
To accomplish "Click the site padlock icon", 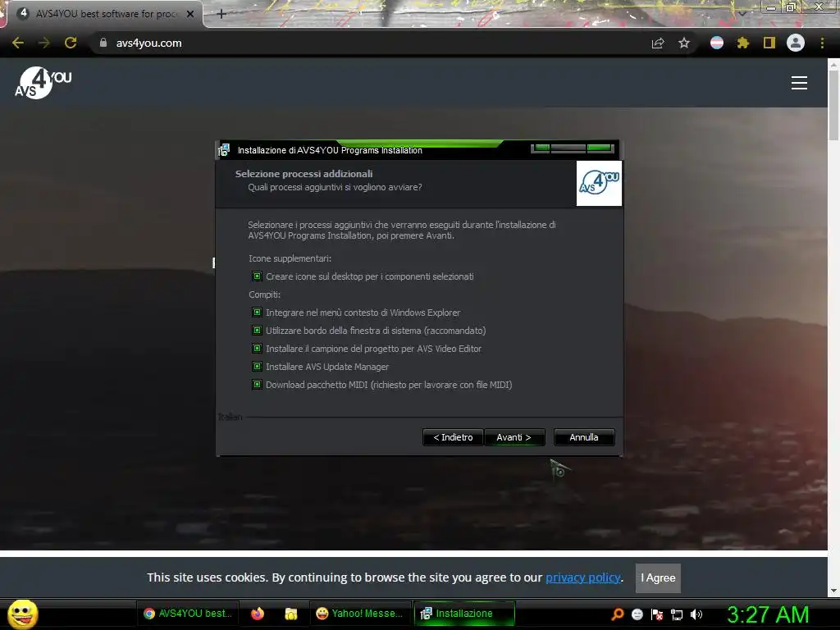I will pyautogui.click(x=103, y=43).
